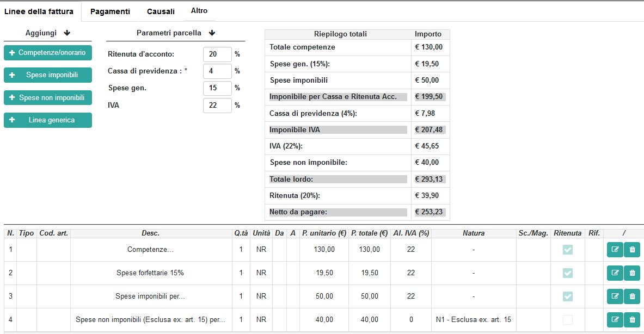Image resolution: width=644 pixels, height=334 pixels.
Task: Collapse the Aggiungi section arrow
Action: tap(67, 33)
